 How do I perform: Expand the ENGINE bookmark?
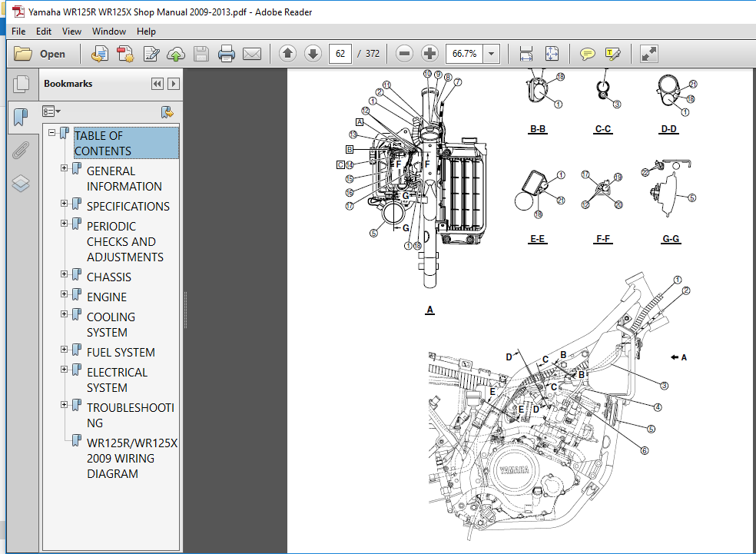(x=64, y=294)
